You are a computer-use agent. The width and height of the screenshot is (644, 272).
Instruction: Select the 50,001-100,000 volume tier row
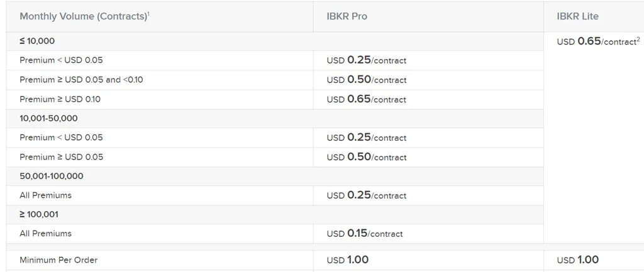[275, 177]
